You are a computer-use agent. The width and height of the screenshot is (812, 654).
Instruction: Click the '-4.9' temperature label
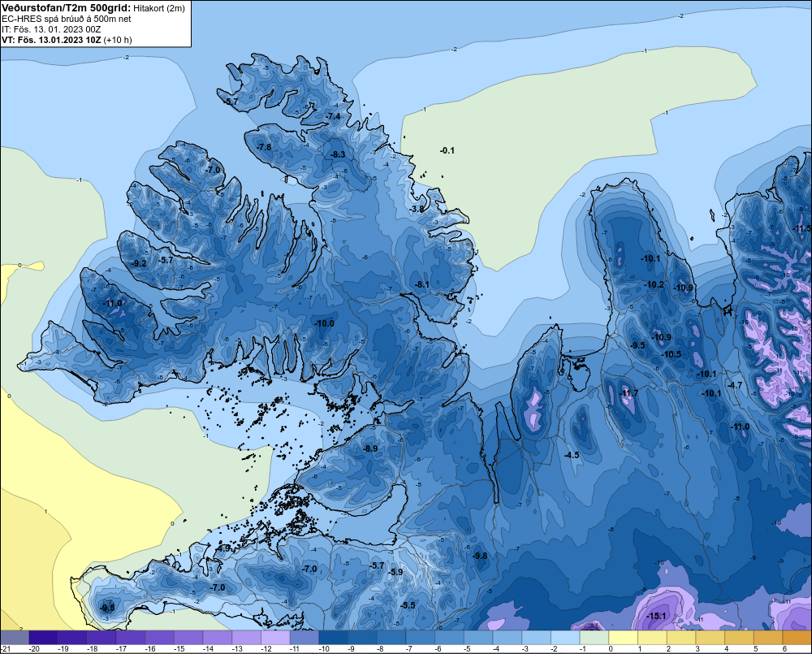click(x=224, y=548)
